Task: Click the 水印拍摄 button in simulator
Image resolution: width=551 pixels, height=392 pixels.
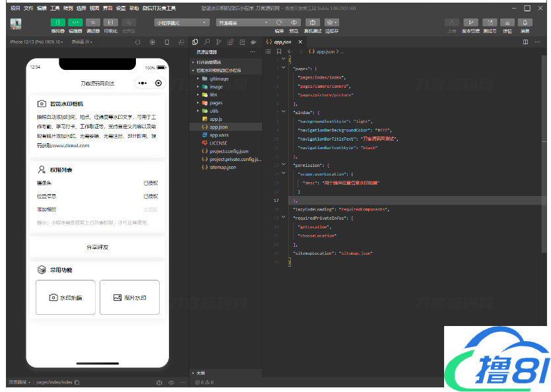Action: [x=65, y=298]
